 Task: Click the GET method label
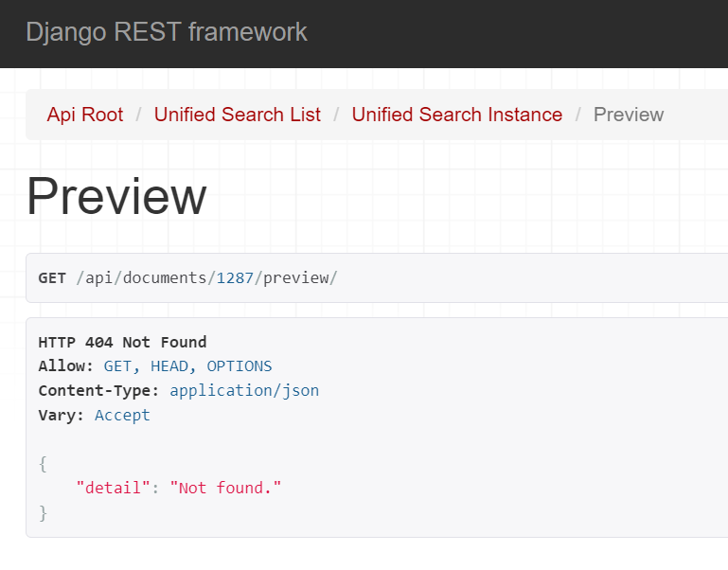point(52,277)
